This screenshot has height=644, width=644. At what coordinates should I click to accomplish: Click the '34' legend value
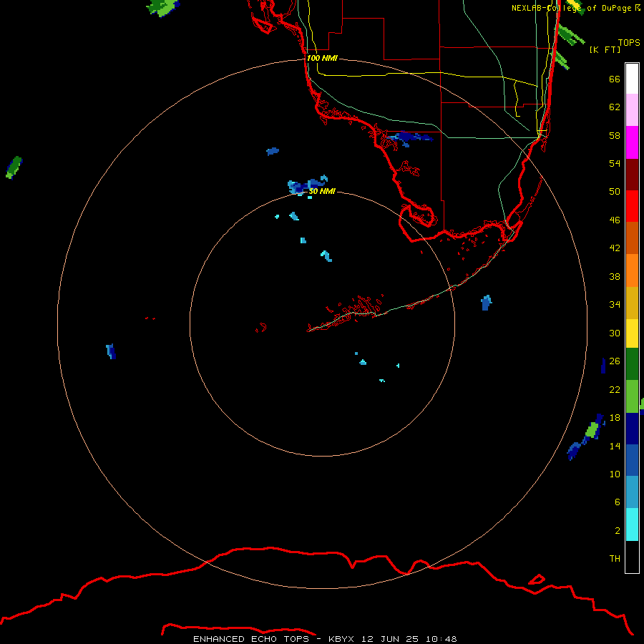(x=615, y=304)
